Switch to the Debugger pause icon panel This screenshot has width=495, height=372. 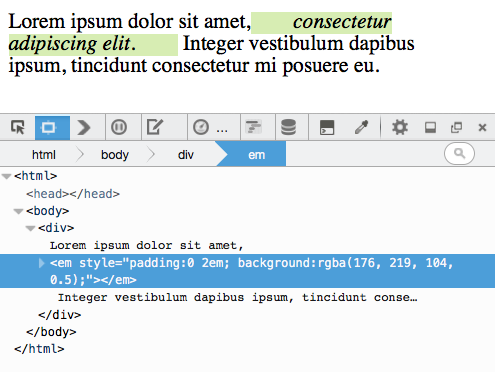coord(119,127)
